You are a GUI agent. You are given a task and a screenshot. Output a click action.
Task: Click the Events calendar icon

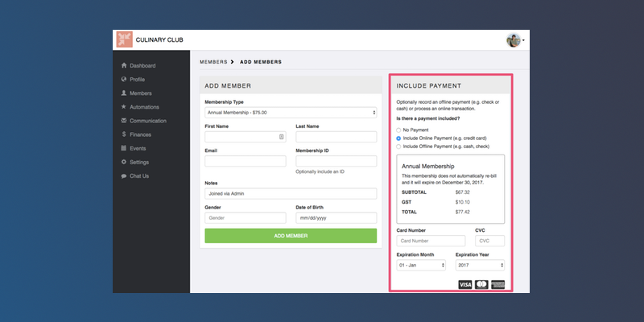[x=124, y=148]
